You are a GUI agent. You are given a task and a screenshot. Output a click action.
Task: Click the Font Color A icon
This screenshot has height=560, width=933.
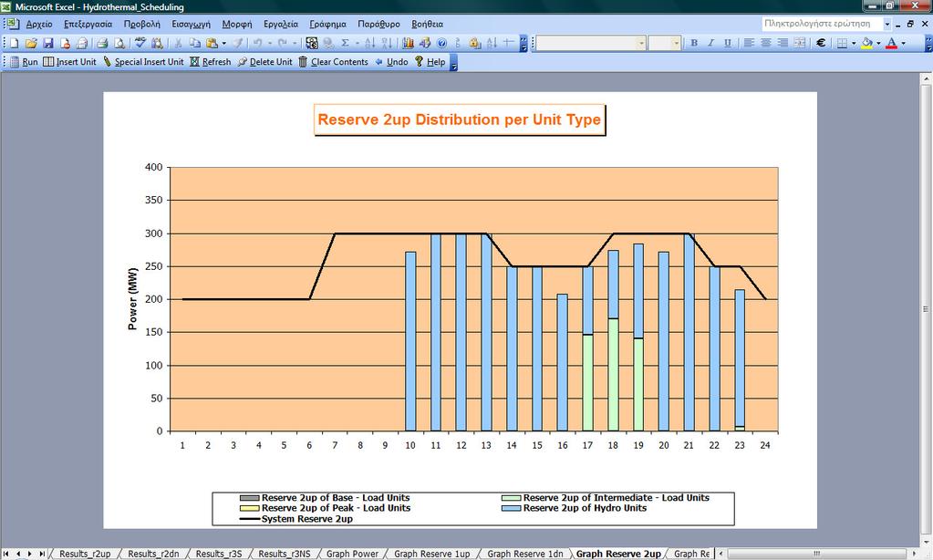click(891, 43)
